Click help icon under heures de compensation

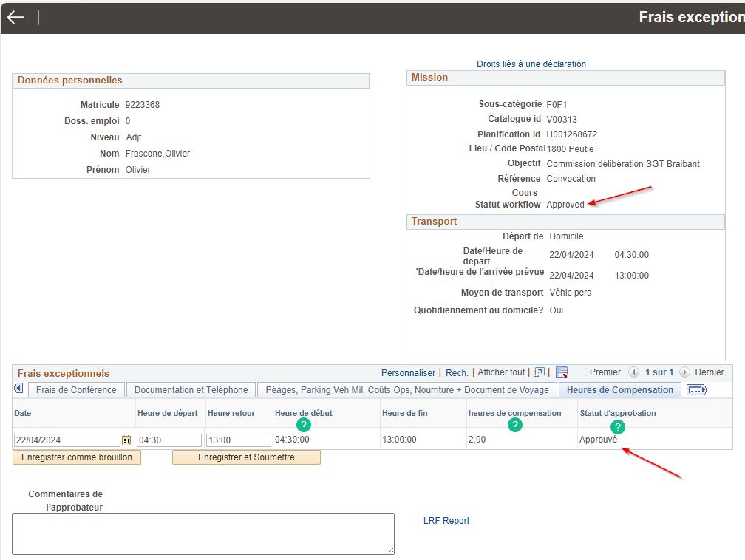(x=515, y=425)
